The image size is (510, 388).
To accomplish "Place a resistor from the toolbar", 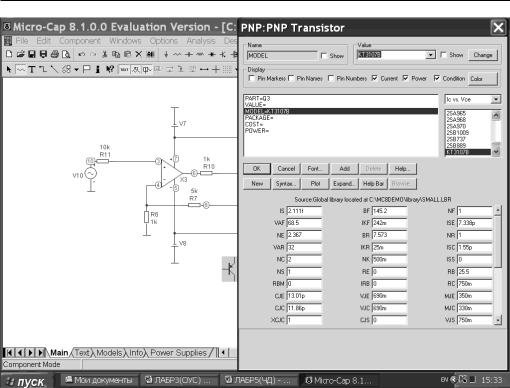I will [177, 54].
